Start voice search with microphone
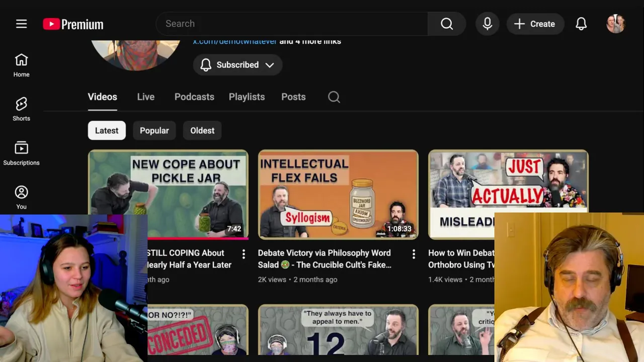The width and height of the screenshot is (644, 362). point(487,24)
